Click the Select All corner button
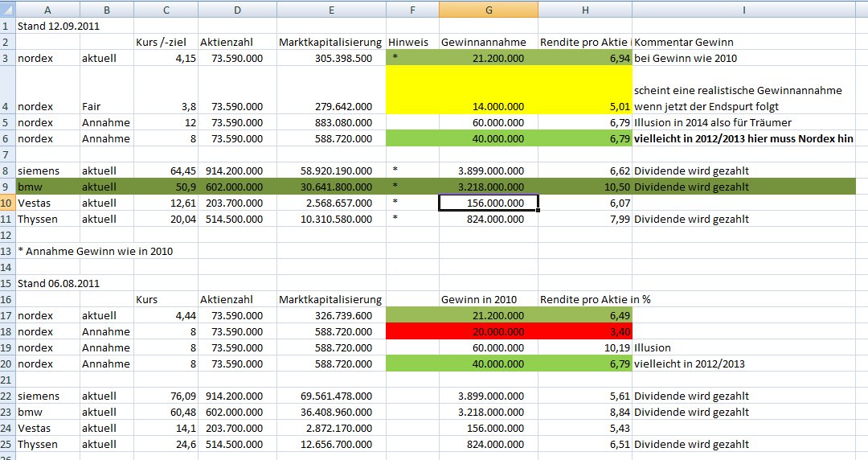This screenshot has width=868, height=460. pos(7,10)
